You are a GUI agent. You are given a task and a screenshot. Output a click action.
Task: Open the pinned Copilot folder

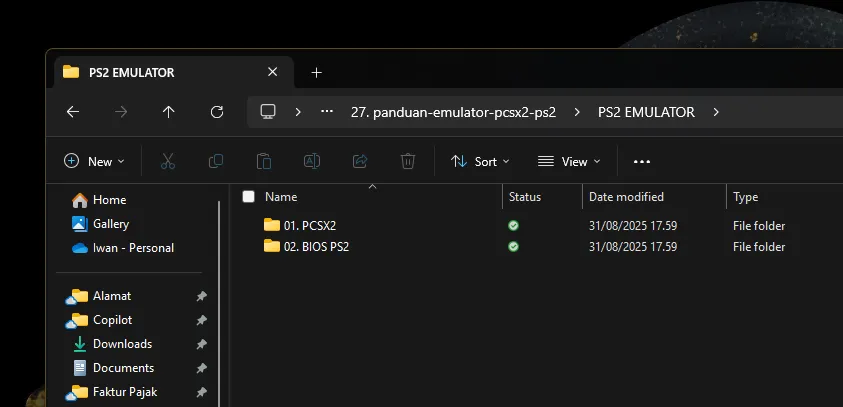99,320
